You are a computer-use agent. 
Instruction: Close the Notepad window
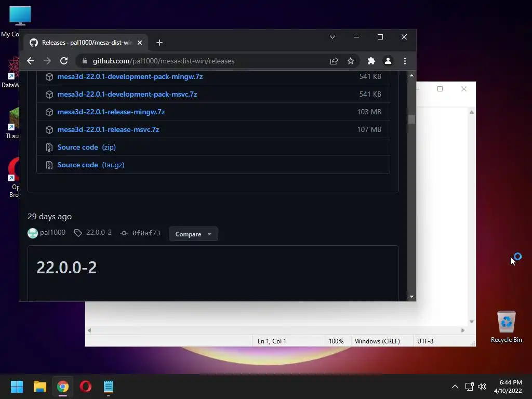(x=464, y=89)
